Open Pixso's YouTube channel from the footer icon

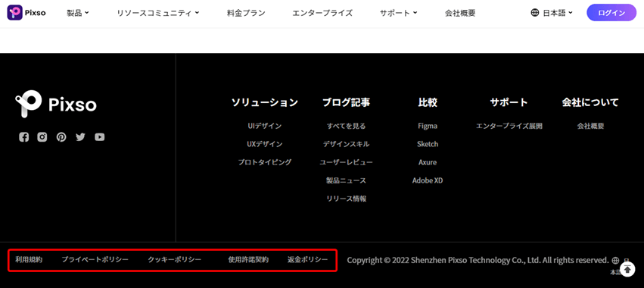(99, 137)
